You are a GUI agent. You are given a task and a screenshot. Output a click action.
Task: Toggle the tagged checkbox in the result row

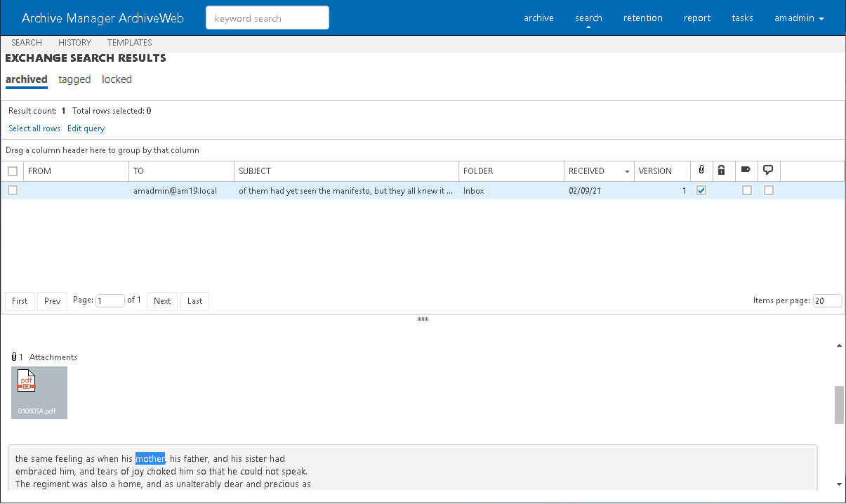pos(746,190)
